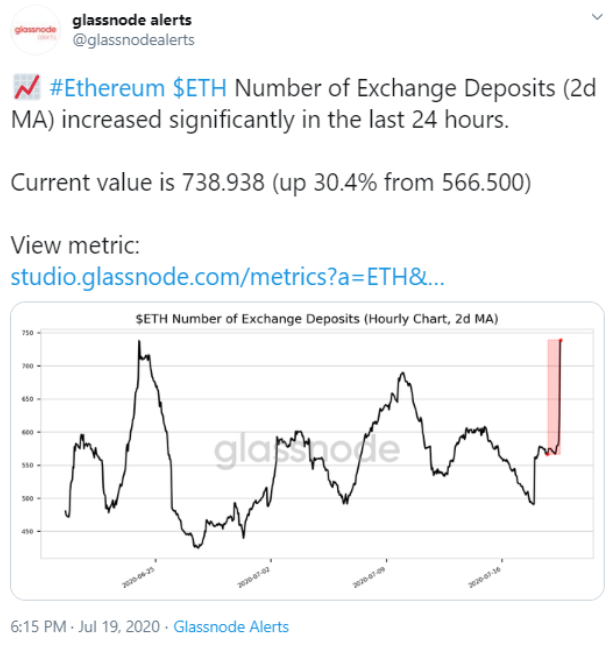Click the chart-increasing emoji icon
The height and width of the screenshot is (647, 616).
[27, 87]
